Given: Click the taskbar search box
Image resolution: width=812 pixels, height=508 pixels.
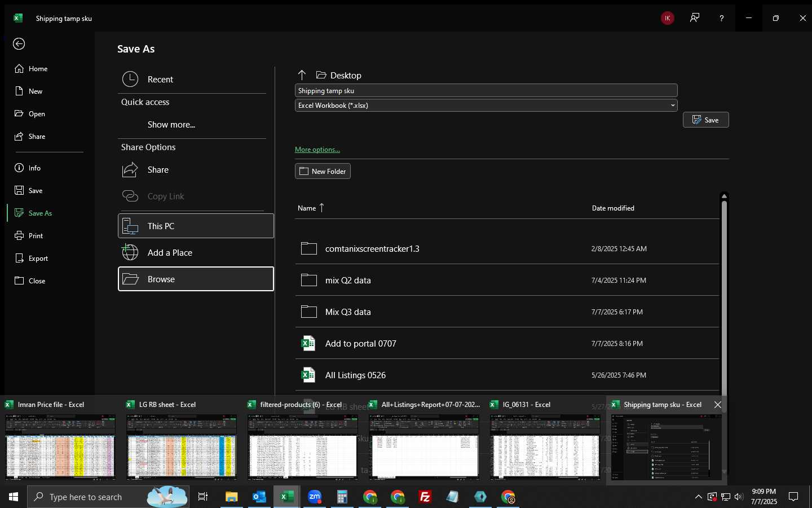Looking at the screenshot, I should click(x=107, y=497).
